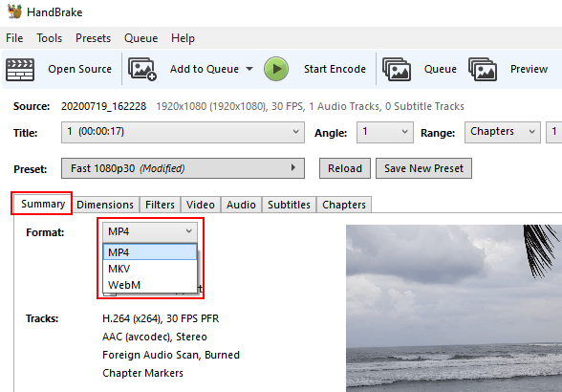
Task: Expand the Add to Queue dropdown arrow
Action: coord(249,69)
